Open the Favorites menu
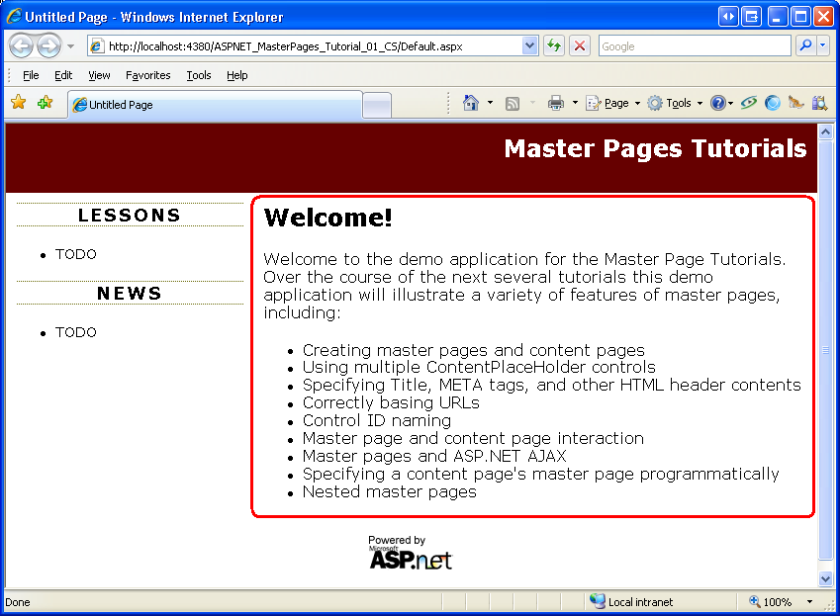Screen dimensions: 840x616 (x=147, y=75)
